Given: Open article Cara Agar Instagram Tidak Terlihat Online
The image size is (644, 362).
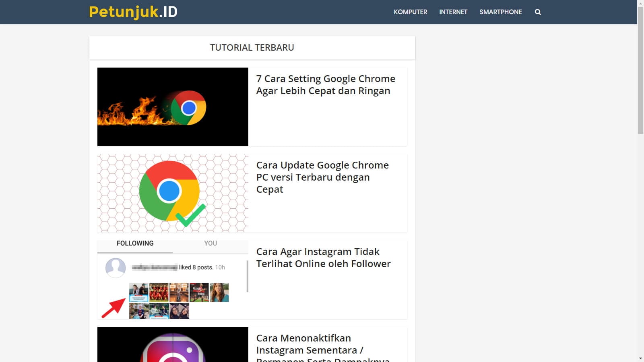Looking at the screenshot, I should tap(323, 258).
